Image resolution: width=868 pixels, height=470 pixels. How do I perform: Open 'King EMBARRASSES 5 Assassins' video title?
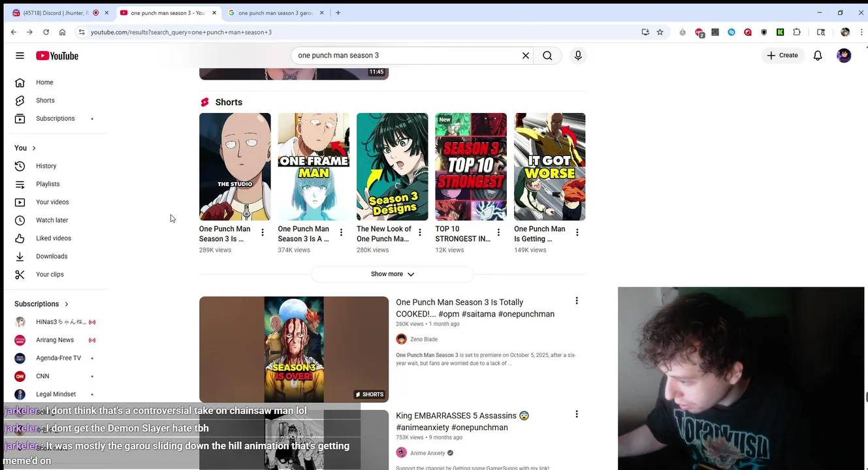[462, 422]
